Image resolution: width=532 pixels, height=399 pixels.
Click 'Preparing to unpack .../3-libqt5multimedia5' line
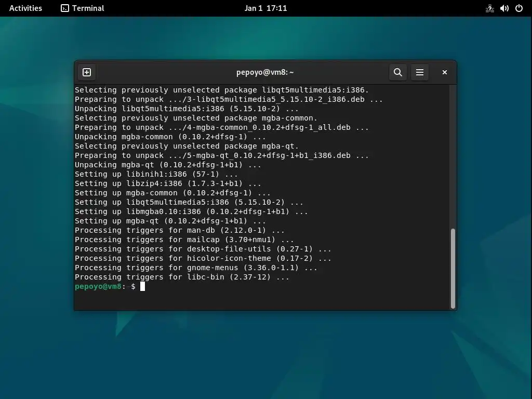coord(229,99)
